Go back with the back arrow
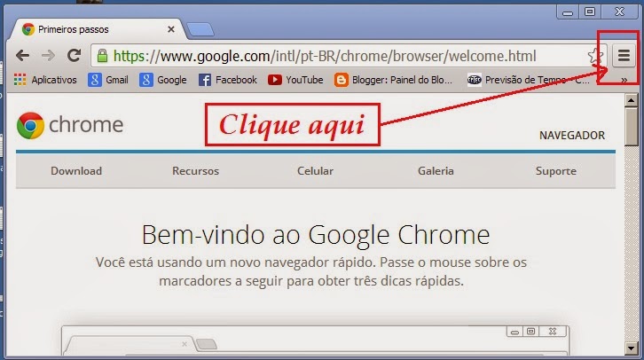 pyautogui.click(x=22, y=55)
